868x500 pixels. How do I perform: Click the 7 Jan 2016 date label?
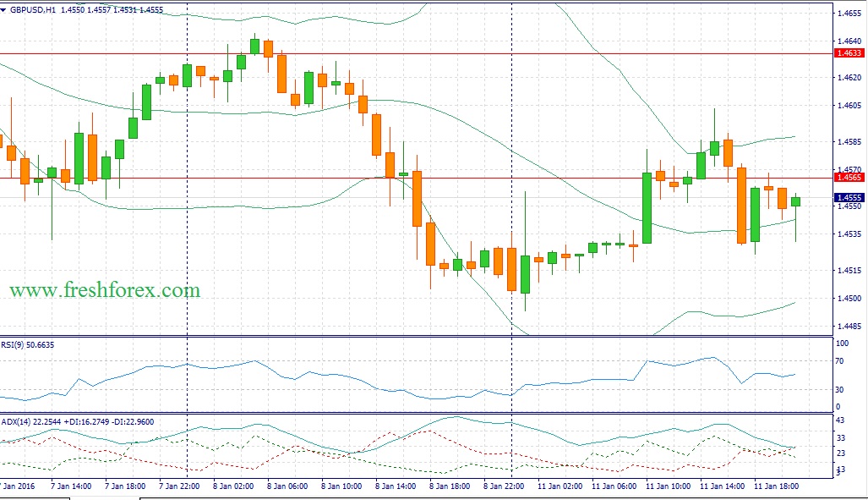[17, 486]
